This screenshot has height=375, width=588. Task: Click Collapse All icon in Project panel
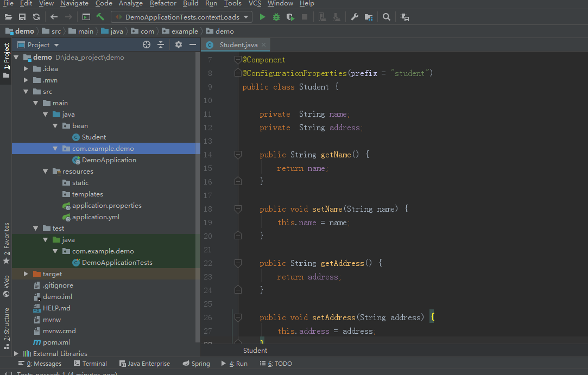(x=161, y=45)
